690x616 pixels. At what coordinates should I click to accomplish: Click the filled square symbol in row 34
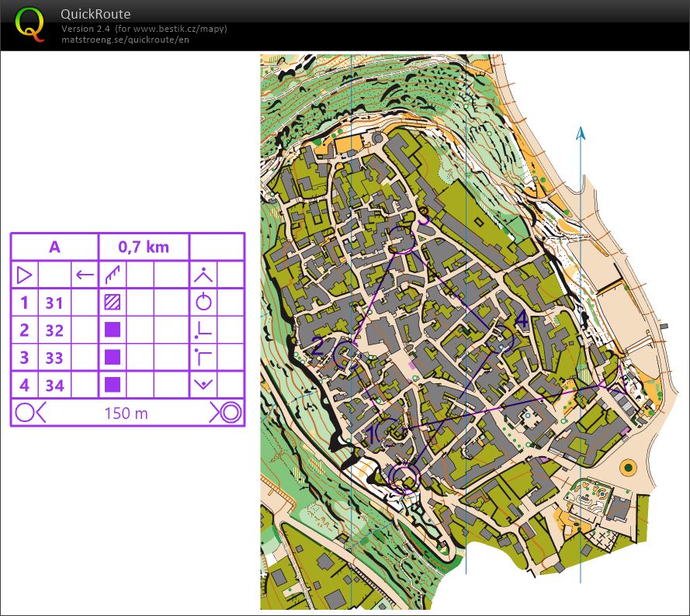(113, 384)
